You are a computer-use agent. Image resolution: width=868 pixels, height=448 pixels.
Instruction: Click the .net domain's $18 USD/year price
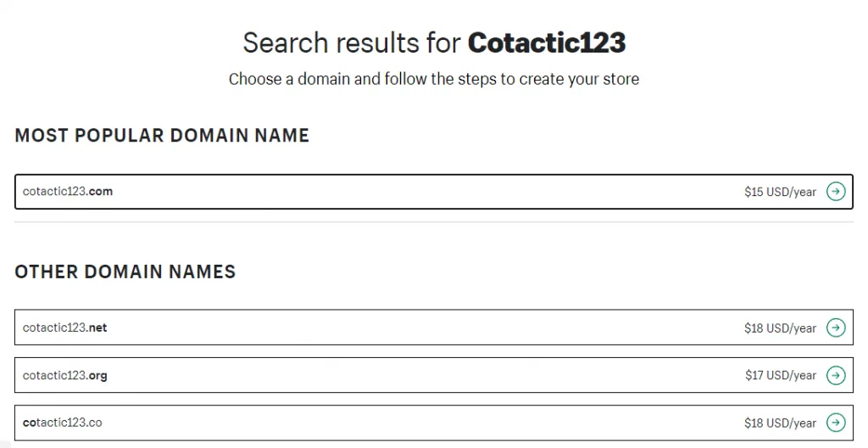pyautogui.click(x=780, y=328)
